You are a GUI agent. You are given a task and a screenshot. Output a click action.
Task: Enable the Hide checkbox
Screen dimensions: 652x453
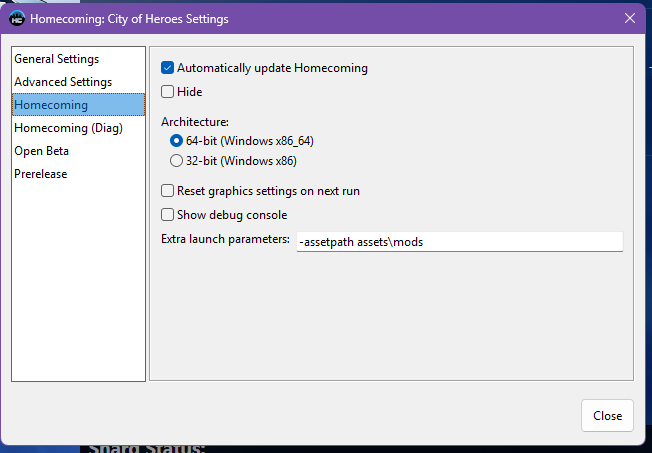click(168, 92)
